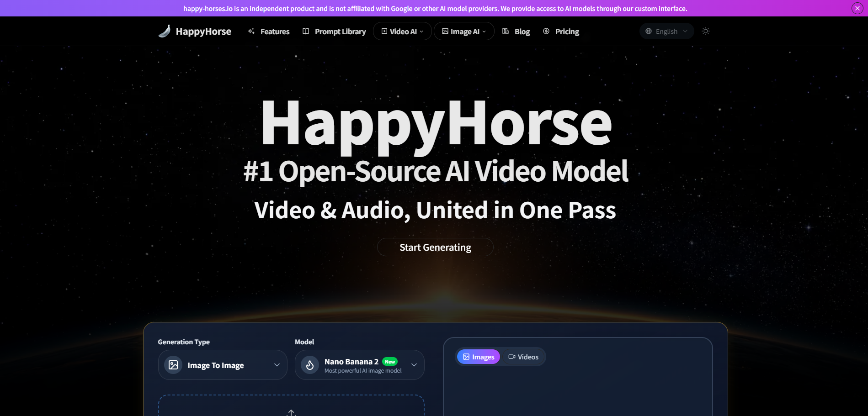Open the Prompt Library
This screenshot has width=868, height=416.
(340, 31)
